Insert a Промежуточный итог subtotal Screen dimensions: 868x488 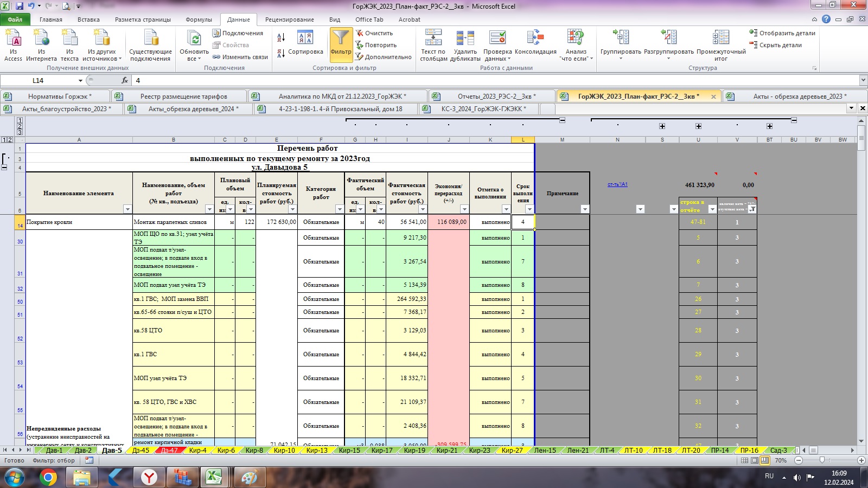pyautogui.click(x=721, y=45)
